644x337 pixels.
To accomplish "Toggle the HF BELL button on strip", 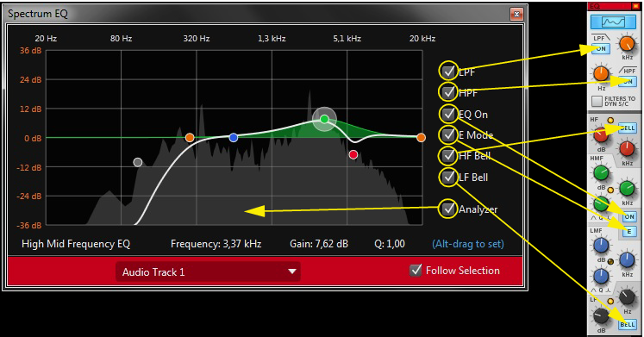I will (x=627, y=128).
